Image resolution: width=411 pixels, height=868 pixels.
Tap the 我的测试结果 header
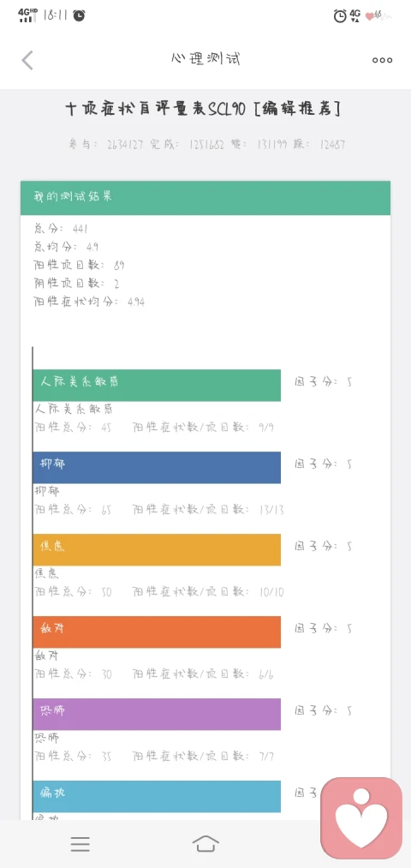pos(205,198)
